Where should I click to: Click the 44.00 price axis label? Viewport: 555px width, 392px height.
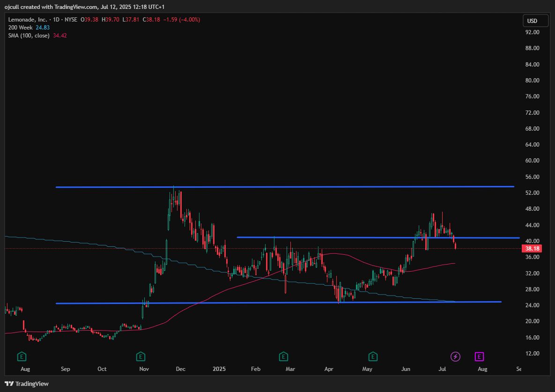pyautogui.click(x=533, y=225)
